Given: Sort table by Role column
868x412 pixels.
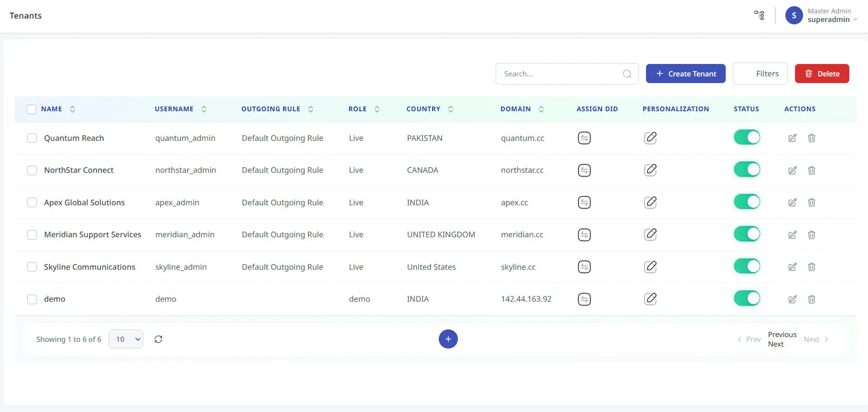Looking at the screenshot, I should tap(377, 109).
